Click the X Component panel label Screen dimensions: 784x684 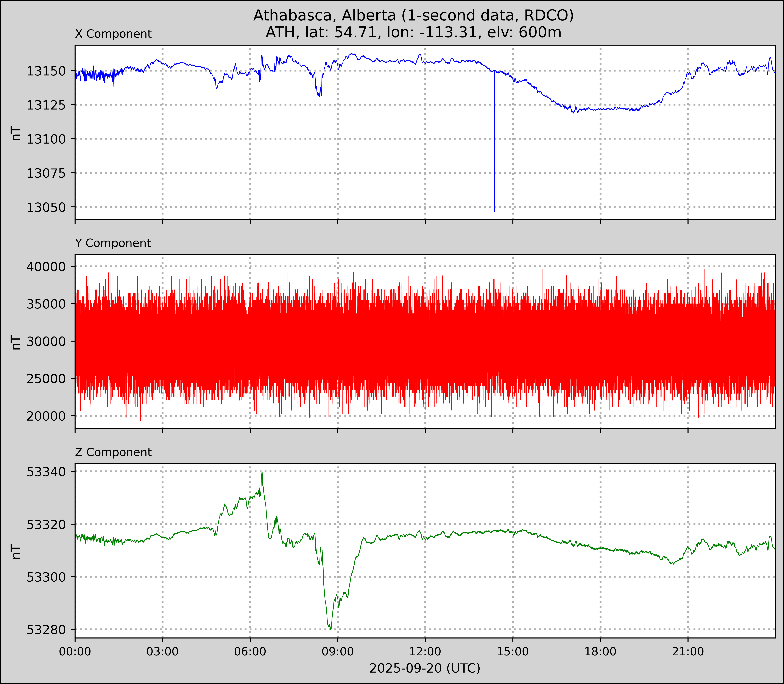tap(113, 34)
